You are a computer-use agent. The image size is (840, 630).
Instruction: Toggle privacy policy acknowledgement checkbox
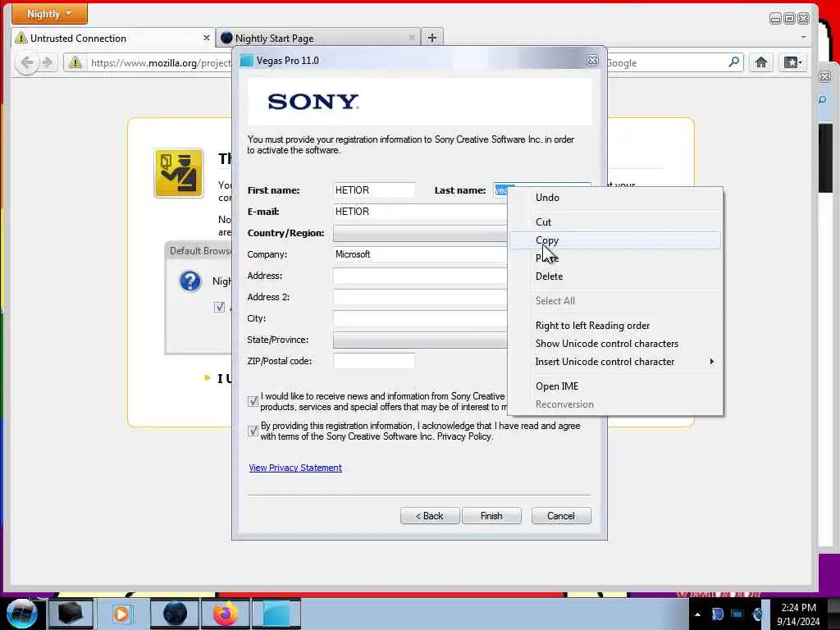click(x=253, y=431)
